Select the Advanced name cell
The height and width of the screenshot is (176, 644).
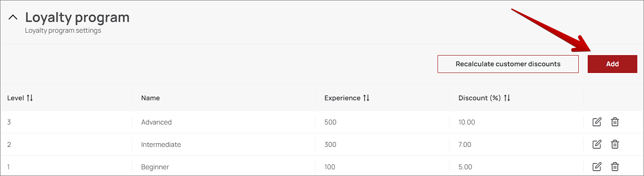156,122
